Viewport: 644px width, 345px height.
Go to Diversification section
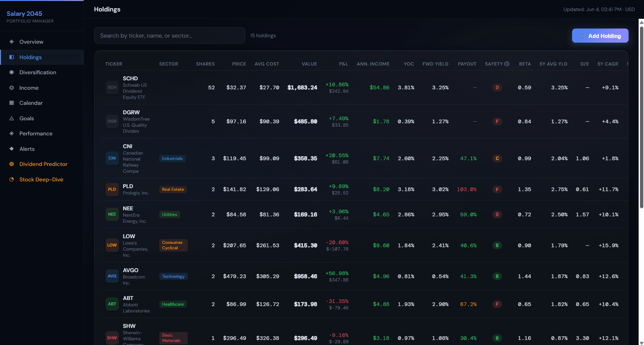pos(42,72)
